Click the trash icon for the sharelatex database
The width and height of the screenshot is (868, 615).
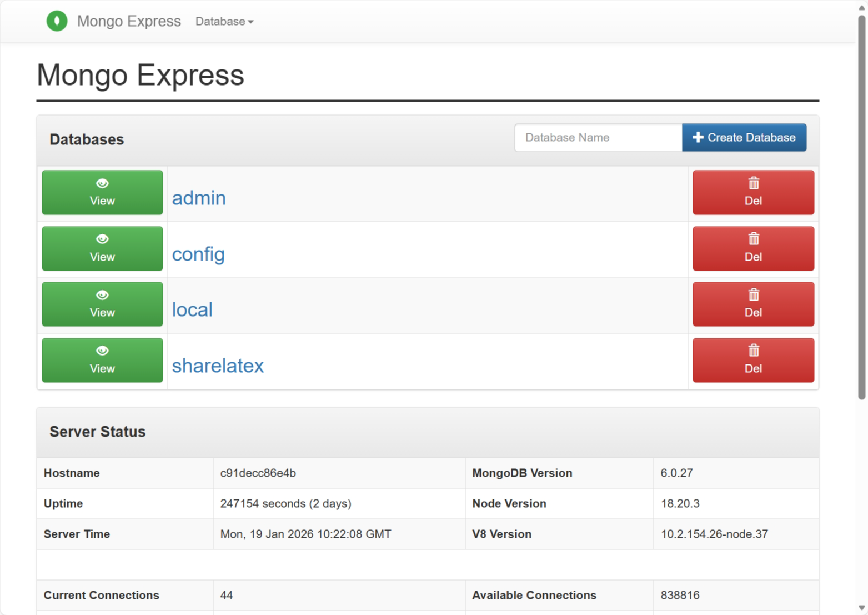coord(753,351)
